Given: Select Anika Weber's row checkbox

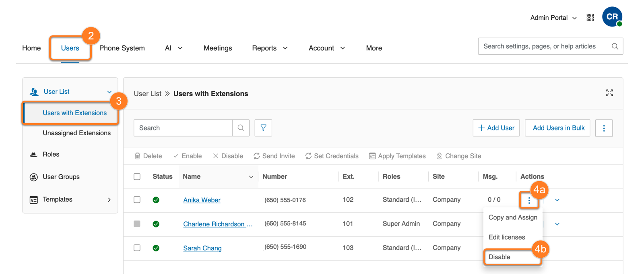Looking at the screenshot, I should click(x=137, y=200).
